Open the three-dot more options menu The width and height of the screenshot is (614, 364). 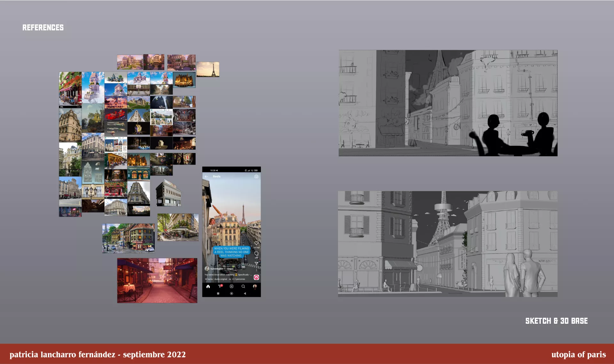click(x=256, y=270)
